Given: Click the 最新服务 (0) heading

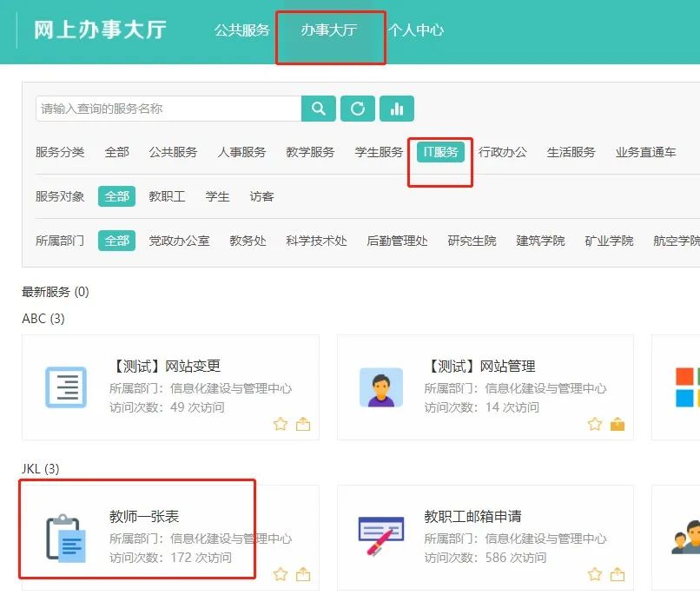Looking at the screenshot, I should click(x=56, y=292).
